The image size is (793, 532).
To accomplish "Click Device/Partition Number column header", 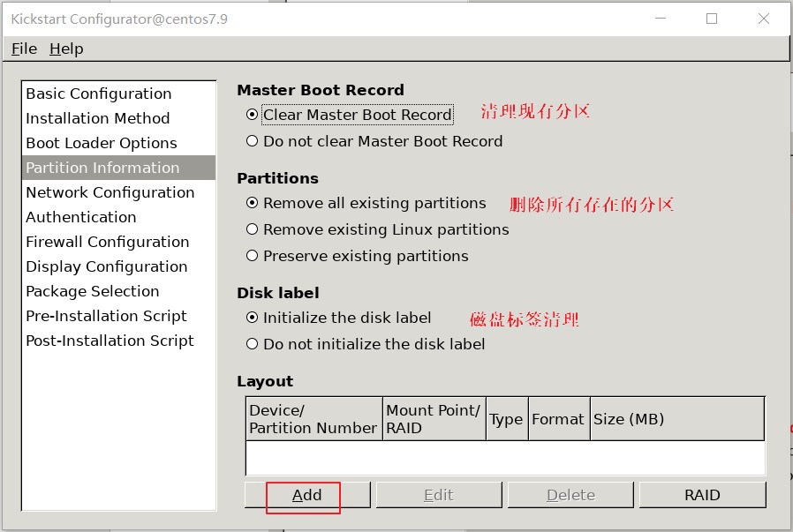I will tap(314, 419).
